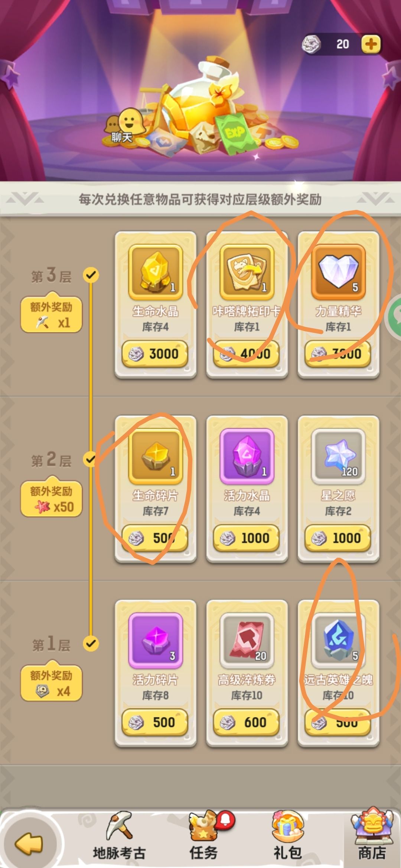Open the 活力水晶 purple crystal item

click(x=247, y=457)
